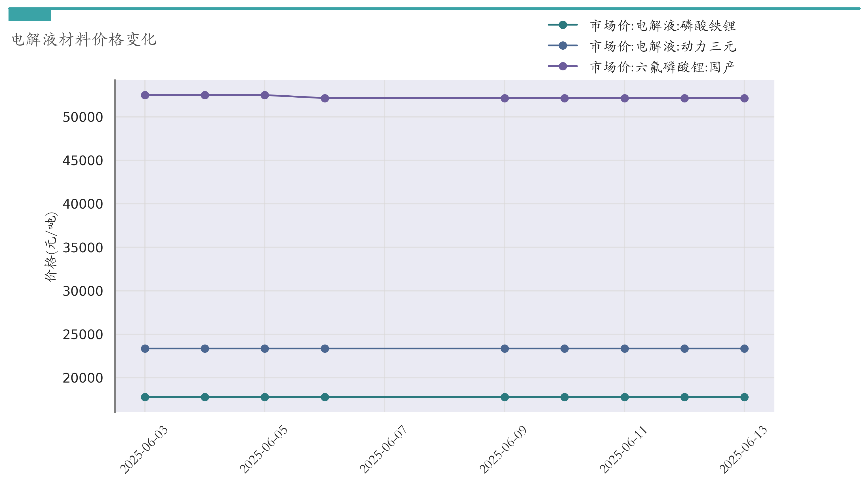The width and height of the screenshot is (868, 485).
Task: Select the teal data point at 2025-06-05
Action: point(265,397)
